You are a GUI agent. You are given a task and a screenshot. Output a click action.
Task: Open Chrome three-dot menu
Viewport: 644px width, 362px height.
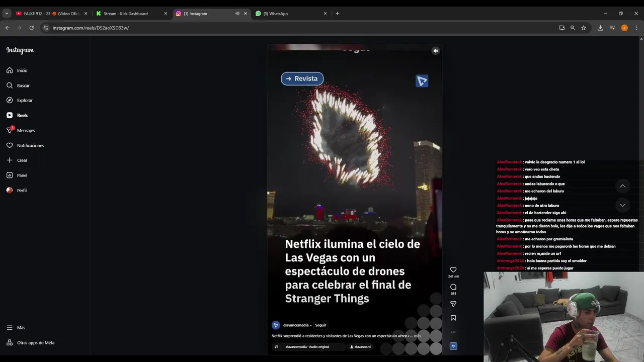pos(636,28)
